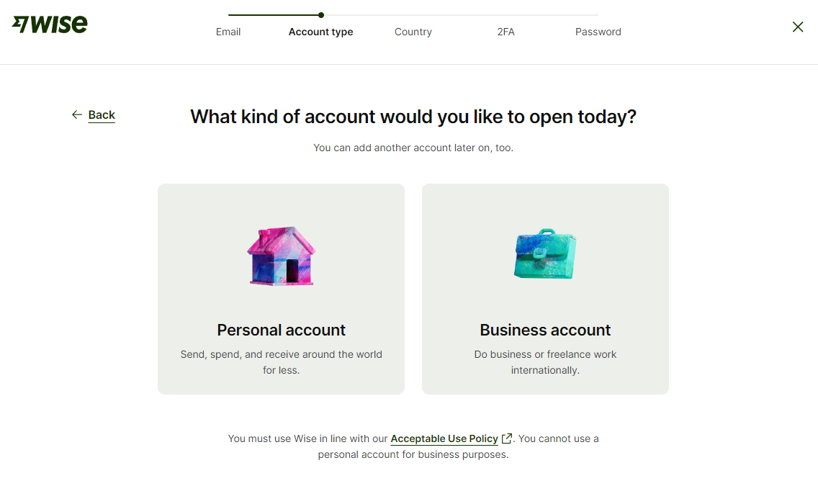Click the back arrow icon
This screenshot has width=818, height=504.
click(x=77, y=114)
